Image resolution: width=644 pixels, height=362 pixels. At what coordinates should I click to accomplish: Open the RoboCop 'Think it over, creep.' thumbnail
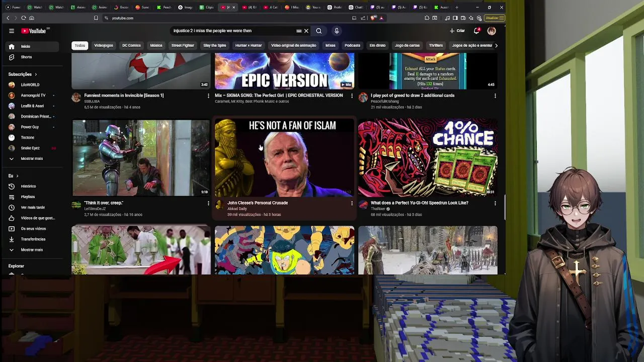click(141, 157)
